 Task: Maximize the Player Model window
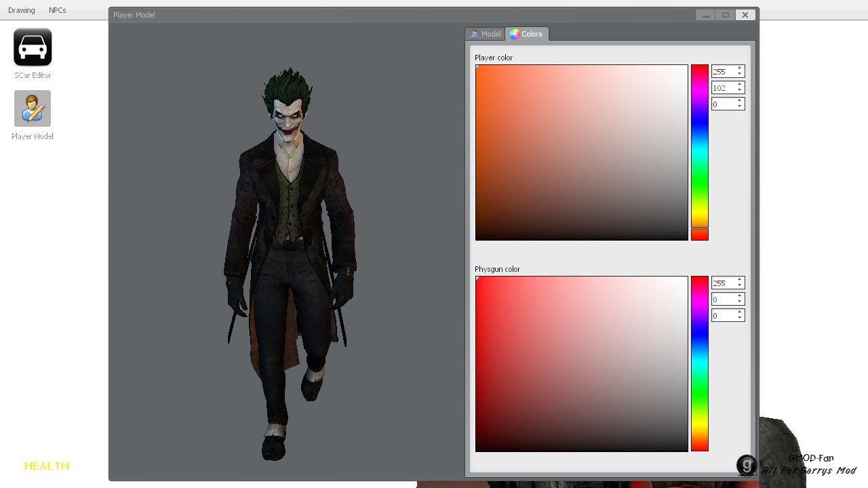pos(726,15)
